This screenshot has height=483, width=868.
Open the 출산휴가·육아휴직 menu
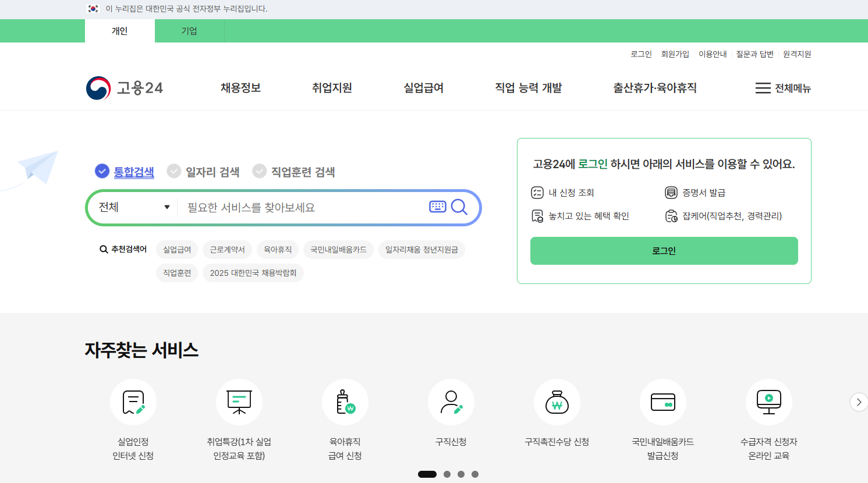655,88
